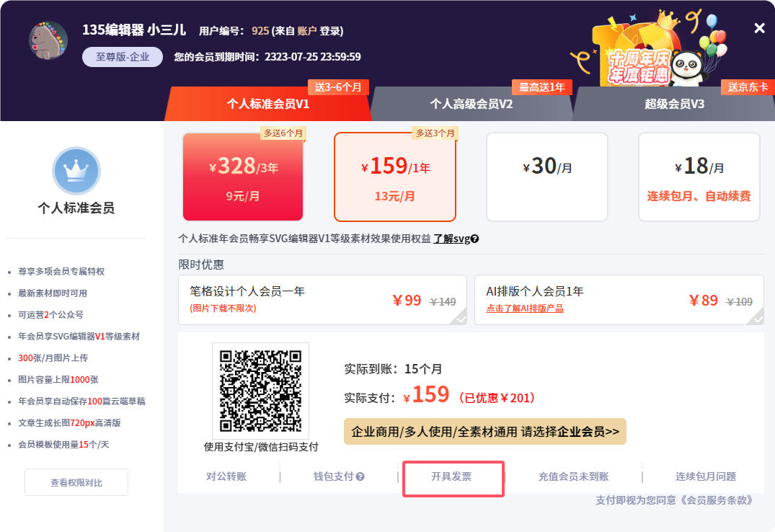Click the 最高送1年 promo tag
Screen dimensions: 775x532
click(541, 87)
